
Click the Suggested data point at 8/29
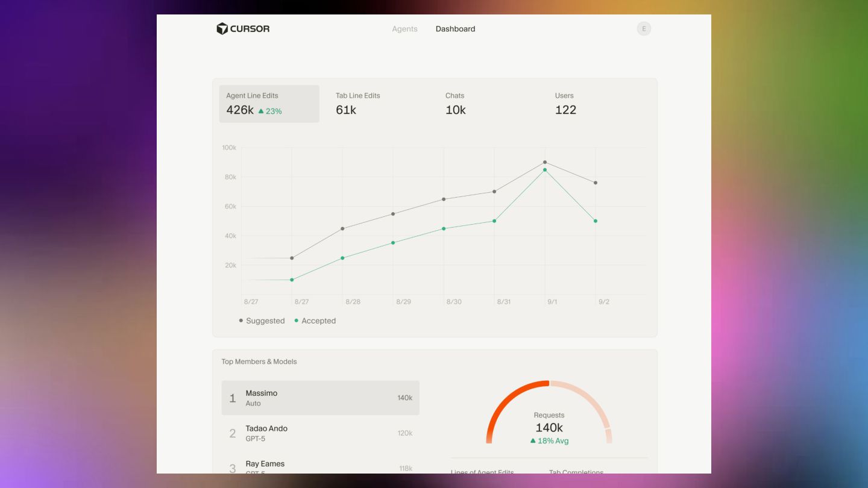pos(393,214)
